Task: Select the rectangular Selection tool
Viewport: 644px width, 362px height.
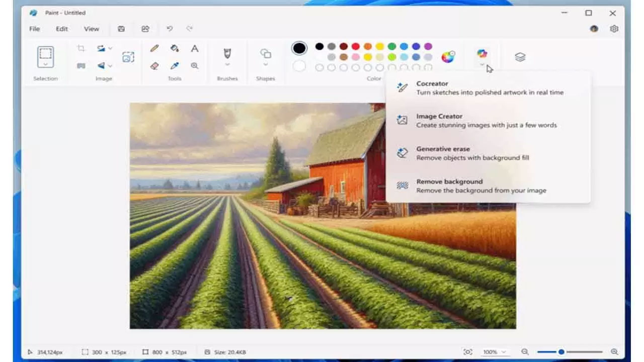Action: point(45,53)
